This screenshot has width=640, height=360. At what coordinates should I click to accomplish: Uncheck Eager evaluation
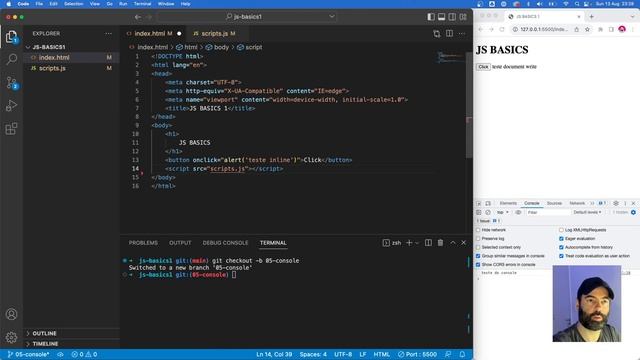coord(561,238)
